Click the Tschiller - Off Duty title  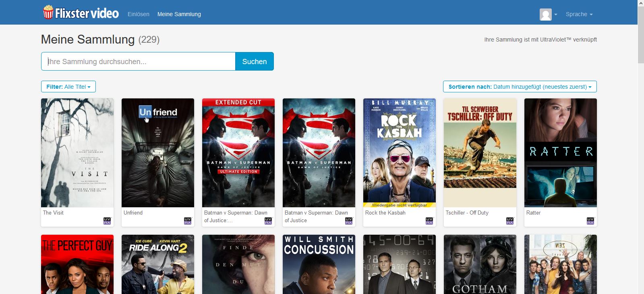[467, 213]
